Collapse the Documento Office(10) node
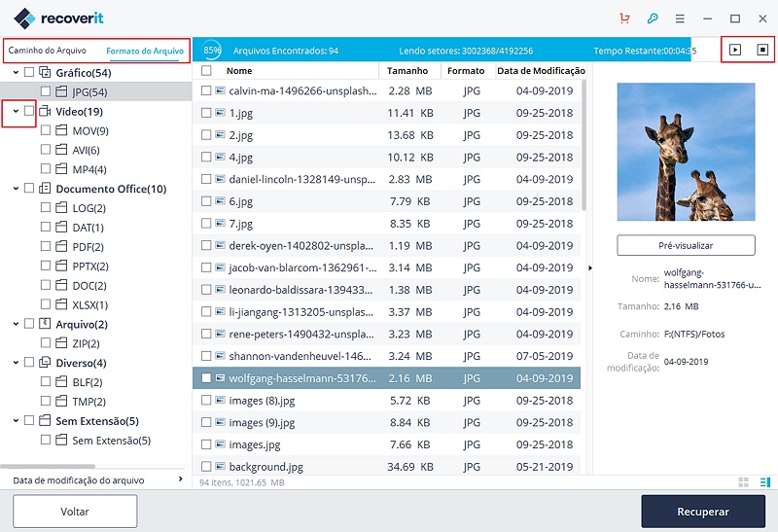This screenshot has width=778, height=532. tap(16, 189)
